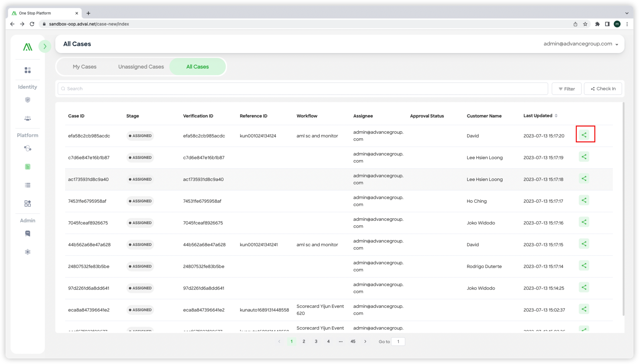
Task: Click timestamp 2023-07-13 15:02:37
Action: point(544,310)
